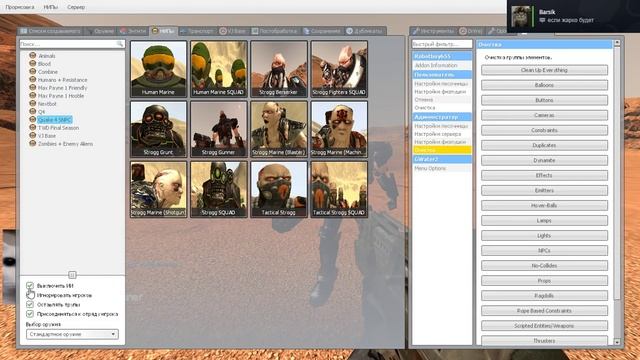Spawn the Strogg Grunt thumbnail

[x=158, y=129]
